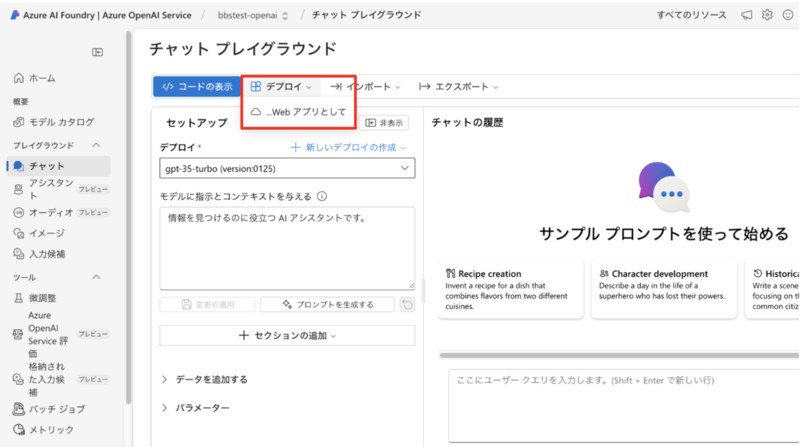Image resolution: width=800 pixels, height=447 pixels.
Task: Click the コードの表示 button
Action: click(197, 87)
